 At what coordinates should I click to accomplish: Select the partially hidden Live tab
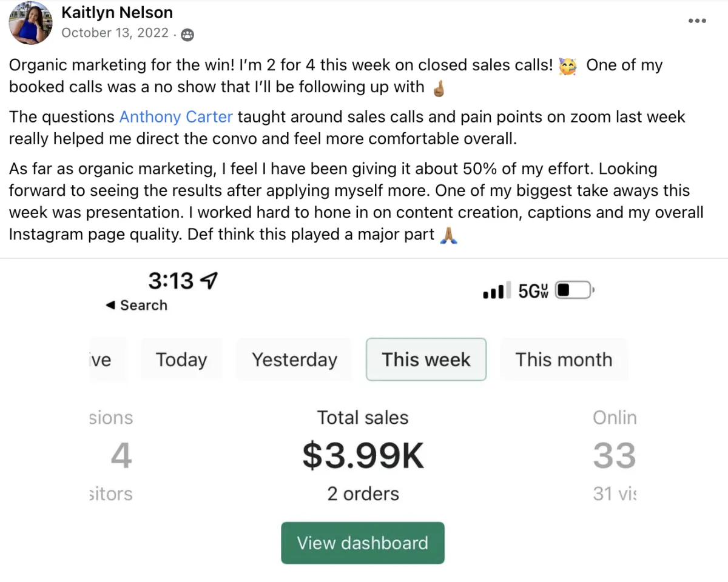point(102,360)
